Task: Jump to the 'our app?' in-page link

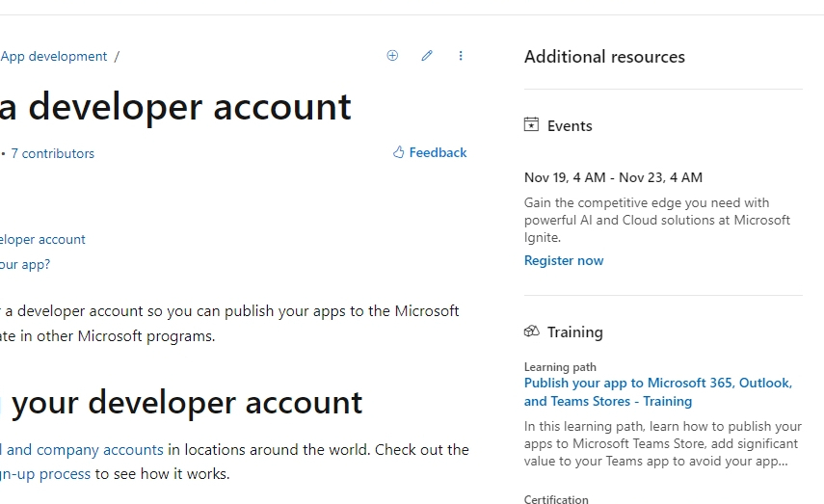Action: 25,264
